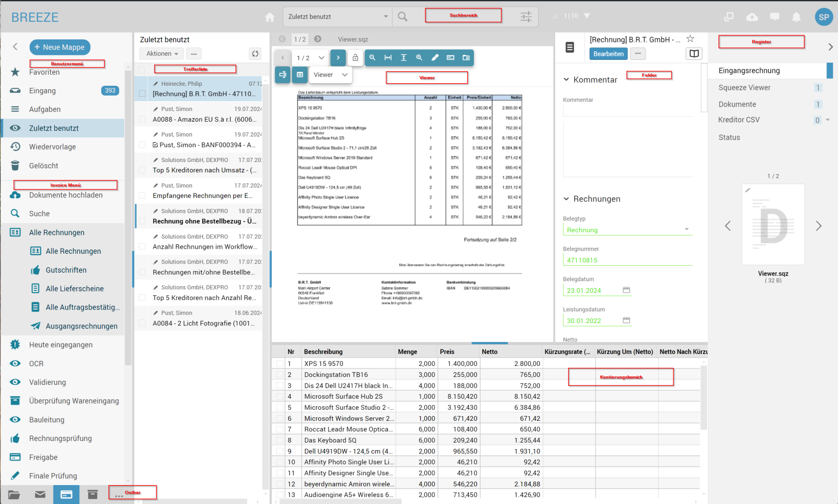Collapse the Kommentar section
The image size is (838, 504).
click(x=566, y=80)
